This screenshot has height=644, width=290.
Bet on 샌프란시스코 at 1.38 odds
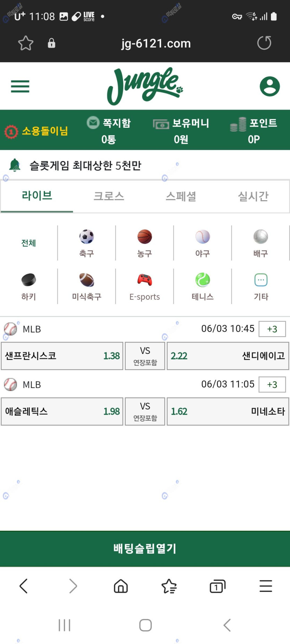point(62,356)
